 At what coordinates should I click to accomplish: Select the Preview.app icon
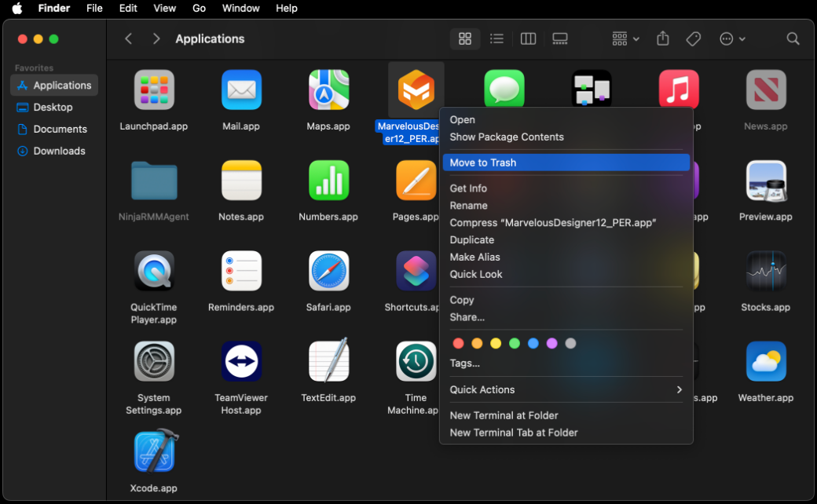pos(766,180)
